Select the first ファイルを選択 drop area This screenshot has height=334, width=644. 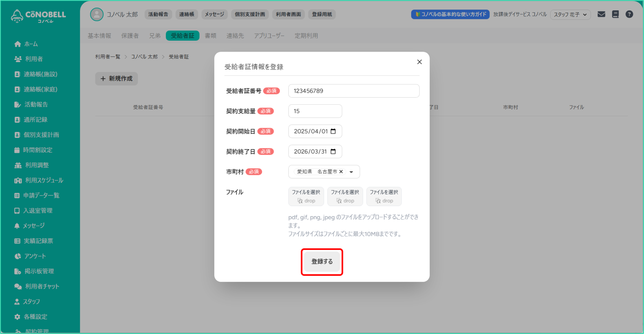click(306, 196)
